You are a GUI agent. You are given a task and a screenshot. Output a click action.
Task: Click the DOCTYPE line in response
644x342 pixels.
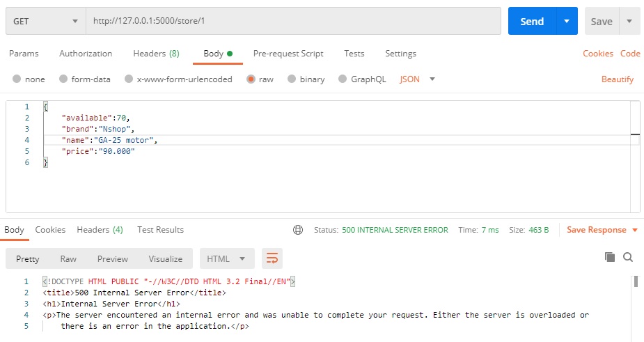click(x=168, y=281)
